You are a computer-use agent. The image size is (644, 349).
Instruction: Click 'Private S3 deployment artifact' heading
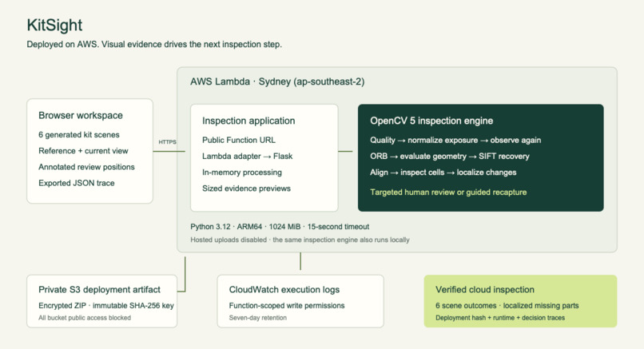click(x=99, y=289)
